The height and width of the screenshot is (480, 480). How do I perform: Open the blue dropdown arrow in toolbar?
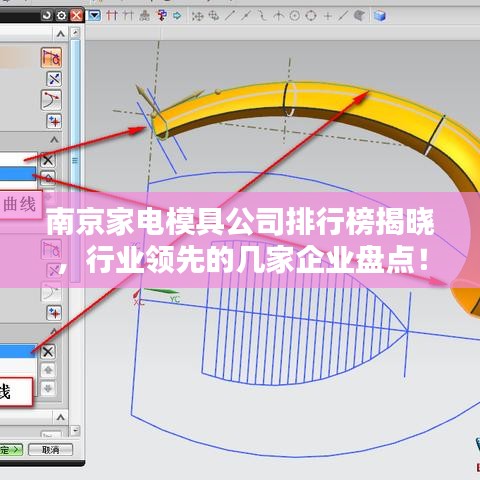coord(95,15)
